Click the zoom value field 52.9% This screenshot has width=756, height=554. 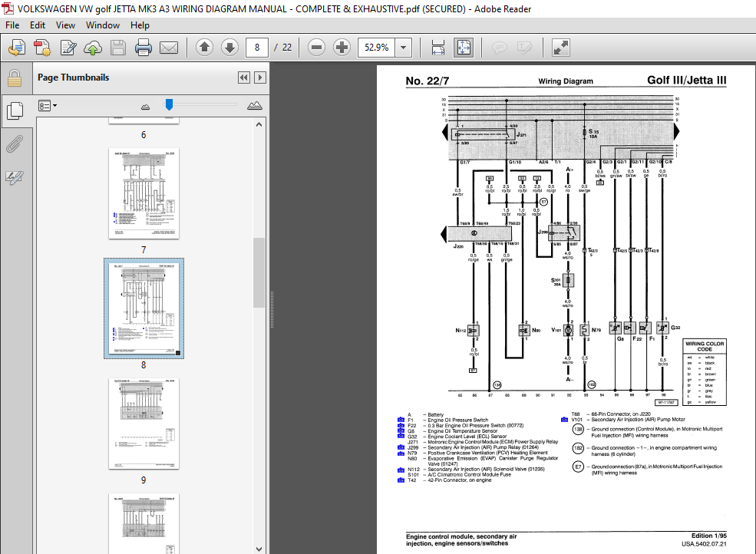tap(377, 48)
